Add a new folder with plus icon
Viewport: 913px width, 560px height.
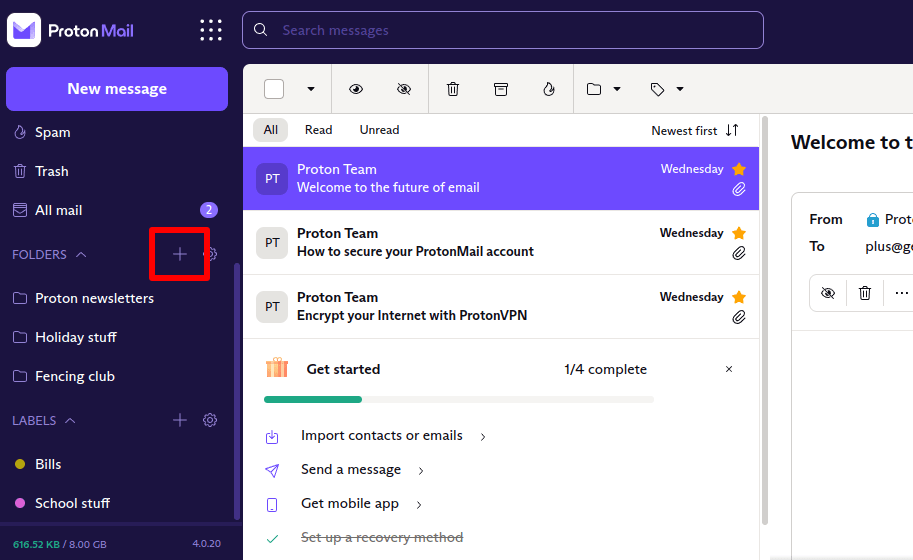coord(179,254)
